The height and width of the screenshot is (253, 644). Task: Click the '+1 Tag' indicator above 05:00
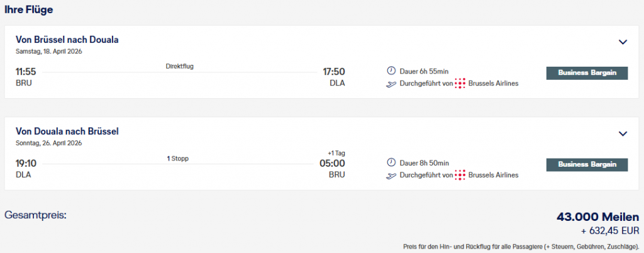[x=336, y=153]
